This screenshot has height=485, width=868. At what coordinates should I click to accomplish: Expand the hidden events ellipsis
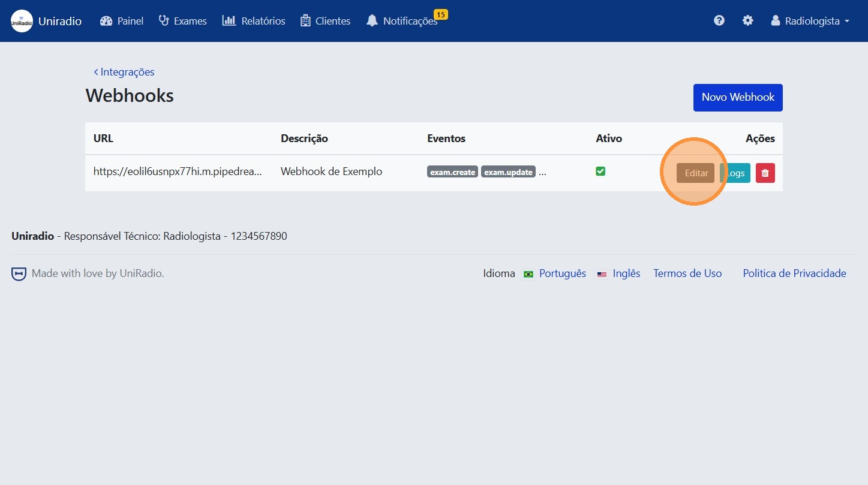click(542, 173)
